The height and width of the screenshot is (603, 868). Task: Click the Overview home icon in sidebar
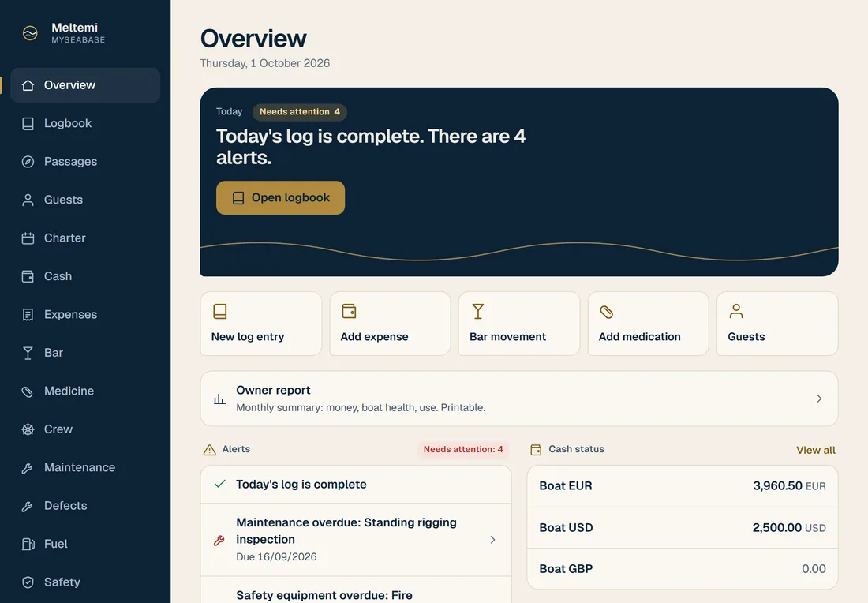pyautogui.click(x=28, y=85)
